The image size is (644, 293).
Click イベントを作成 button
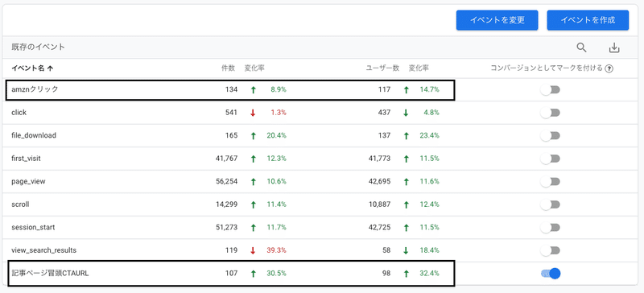click(x=588, y=20)
